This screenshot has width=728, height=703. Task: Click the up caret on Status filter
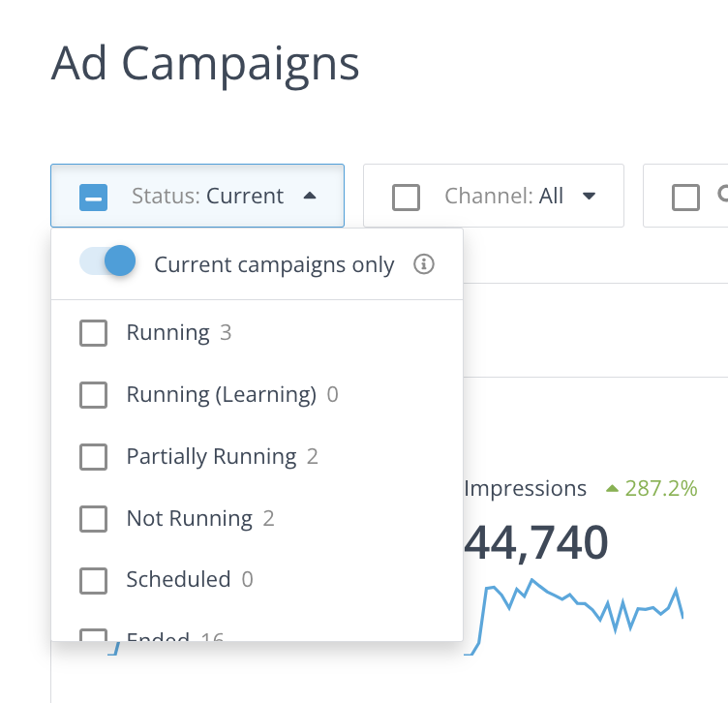point(309,196)
